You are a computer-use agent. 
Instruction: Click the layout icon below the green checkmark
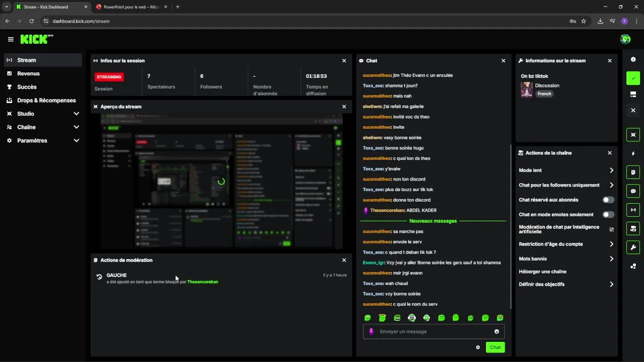pyautogui.click(x=633, y=94)
